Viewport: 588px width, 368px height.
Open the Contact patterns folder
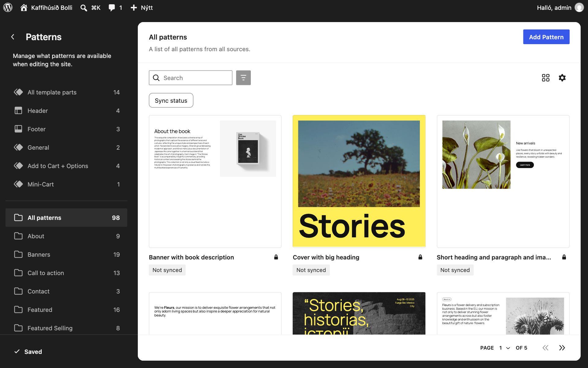coord(66,291)
